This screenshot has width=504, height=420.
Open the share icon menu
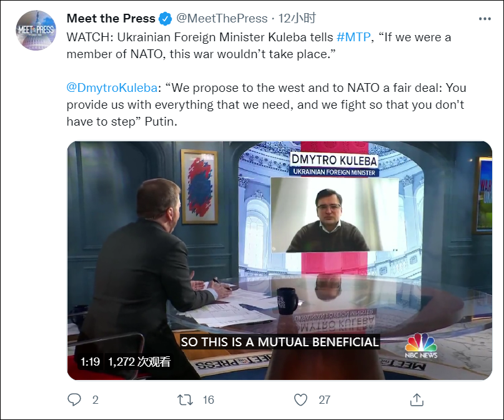coord(417,399)
